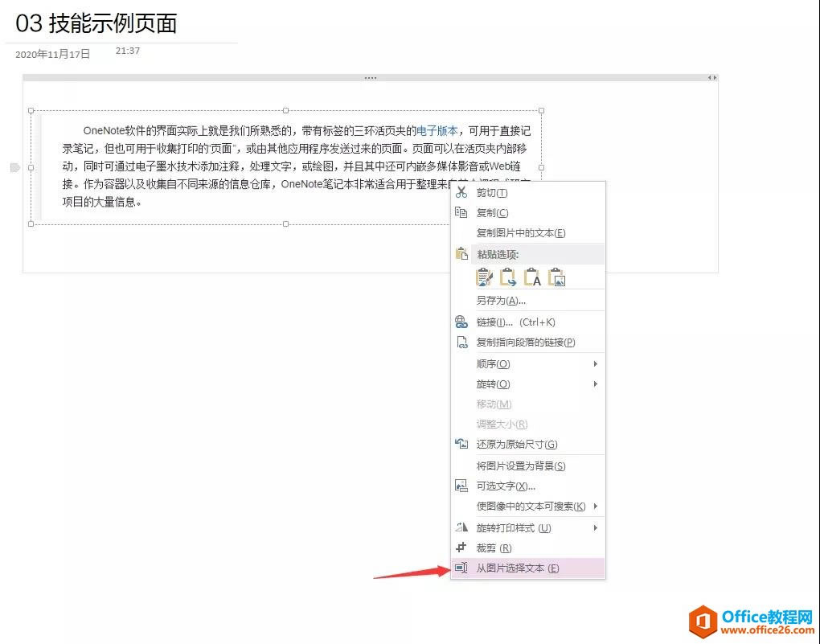Click the 可选文字 alt-text icon
The width and height of the screenshot is (820, 644).
[x=461, y=486]
